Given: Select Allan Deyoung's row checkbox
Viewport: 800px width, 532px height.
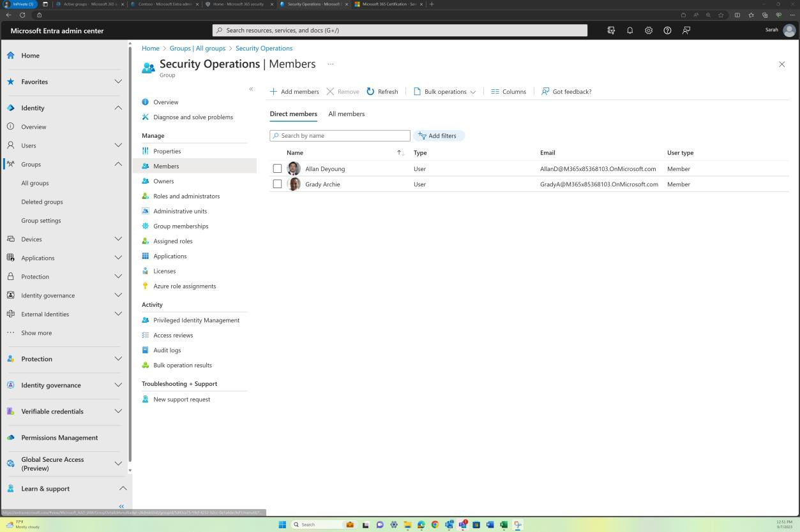Looking at the screenshot, I should [x=277, y=168].
